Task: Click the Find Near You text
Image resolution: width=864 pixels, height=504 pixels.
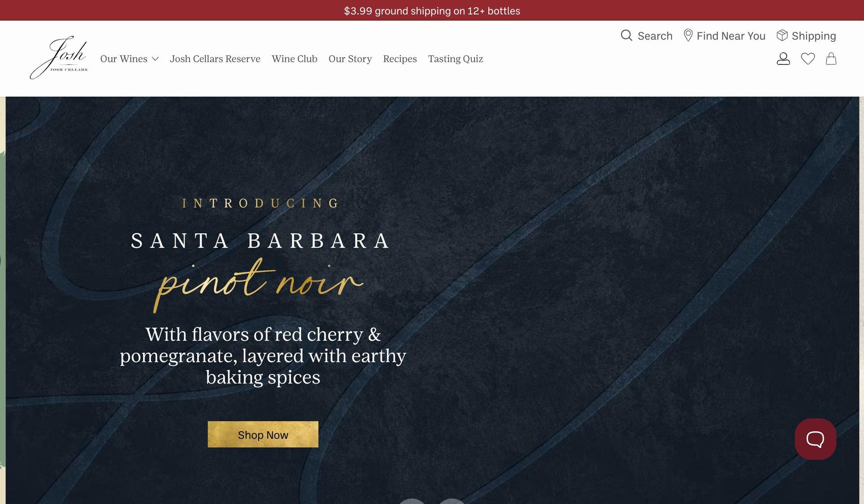Action: 731,36
